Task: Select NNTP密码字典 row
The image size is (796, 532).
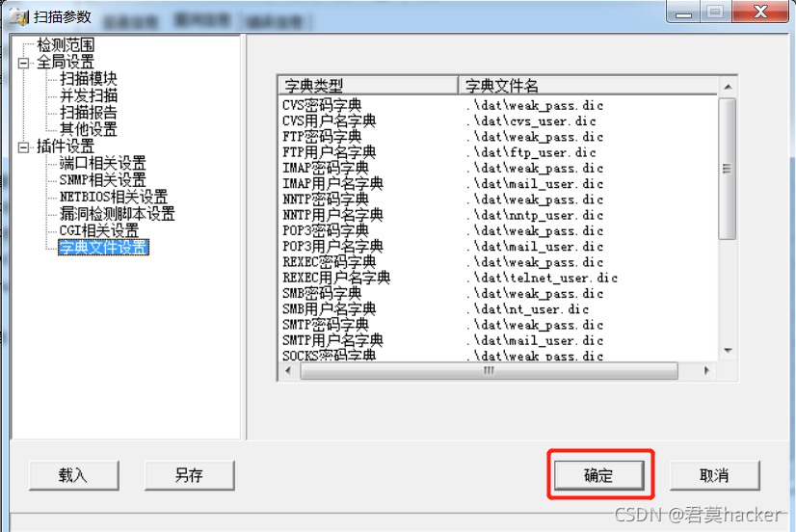Action: click(497, 199)
